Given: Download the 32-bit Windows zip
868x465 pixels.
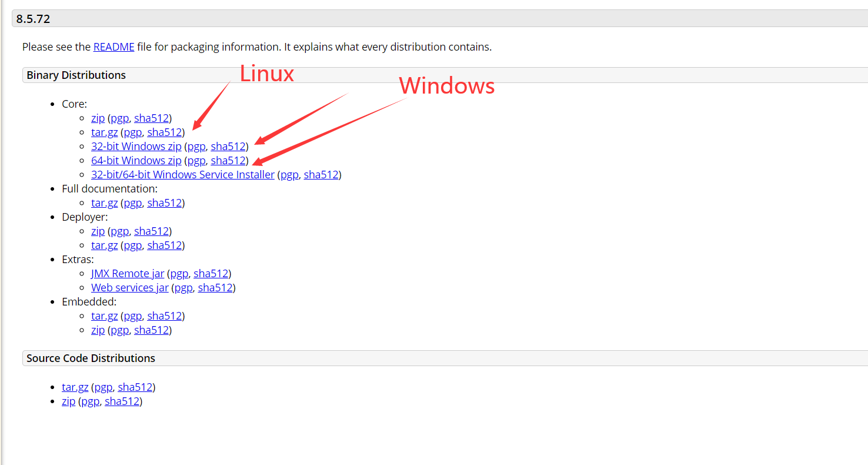Looking at the screenshot, I should tap(136, 147).
